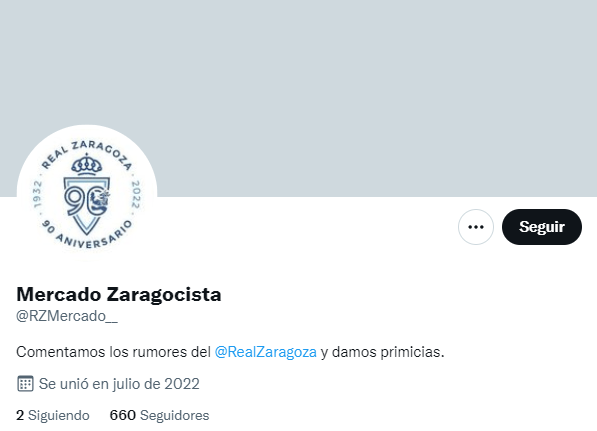Click the Seguir follow button
The image size is (597, 431).
click(542, 227)
